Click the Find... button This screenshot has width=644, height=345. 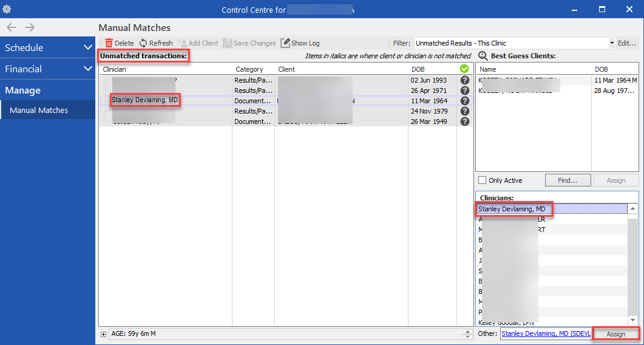click(x=568, y=180)
